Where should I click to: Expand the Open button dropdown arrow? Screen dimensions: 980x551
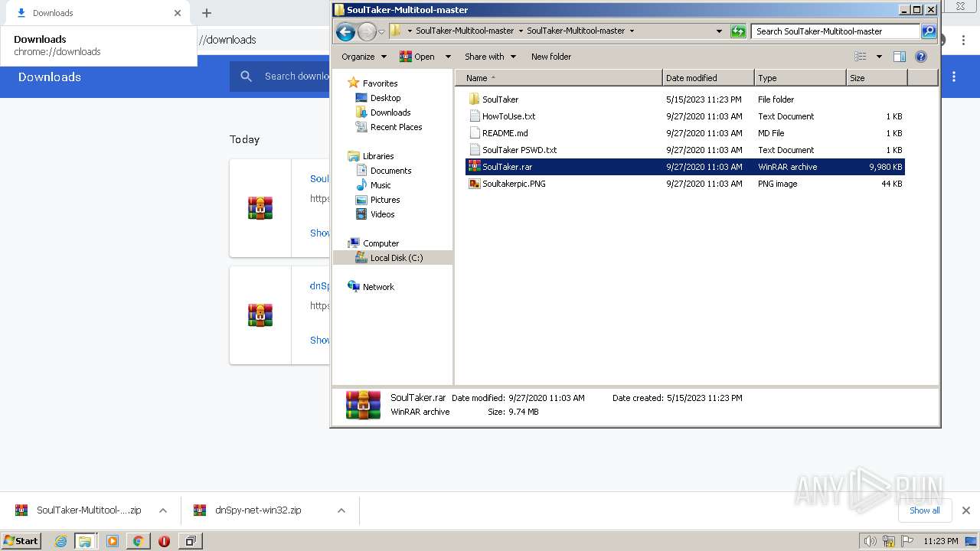pyautogui.click(x=448, y=57)
